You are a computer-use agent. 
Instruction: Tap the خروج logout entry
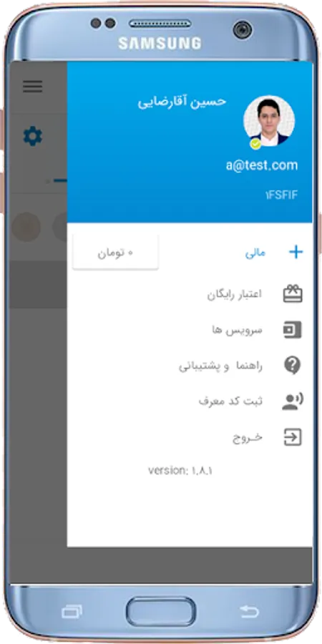pos(248,437)
